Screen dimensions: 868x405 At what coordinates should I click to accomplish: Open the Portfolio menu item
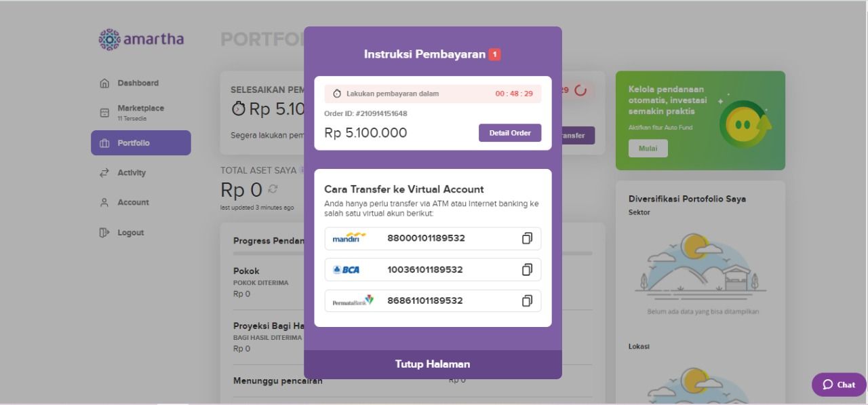[141, 143]
